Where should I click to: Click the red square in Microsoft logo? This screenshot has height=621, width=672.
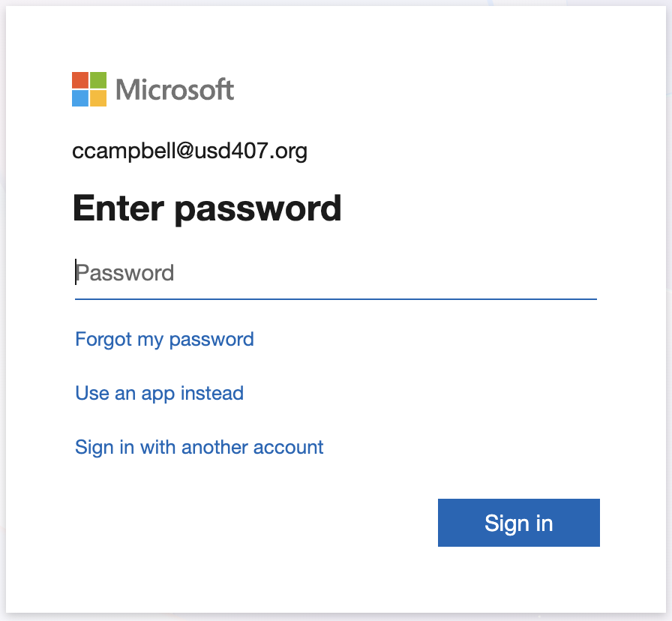pyautogui.click(x=81, y=80)
